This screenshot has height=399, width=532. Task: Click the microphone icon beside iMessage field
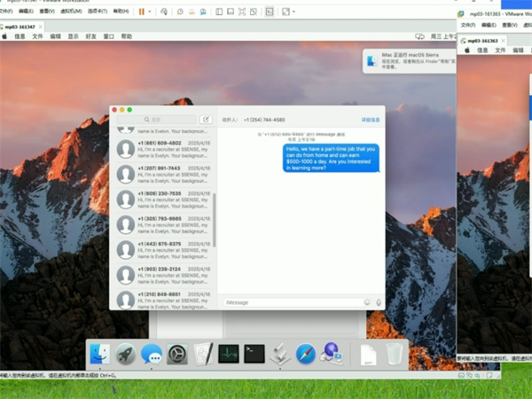(379, 302)
